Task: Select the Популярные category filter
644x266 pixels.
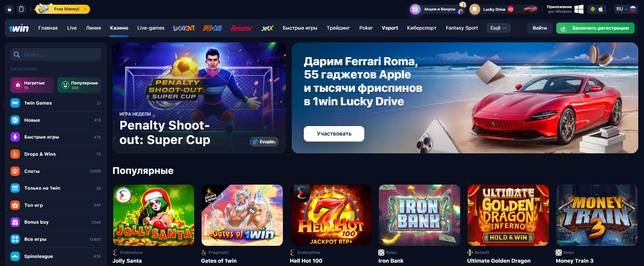Action: point(79,85)
